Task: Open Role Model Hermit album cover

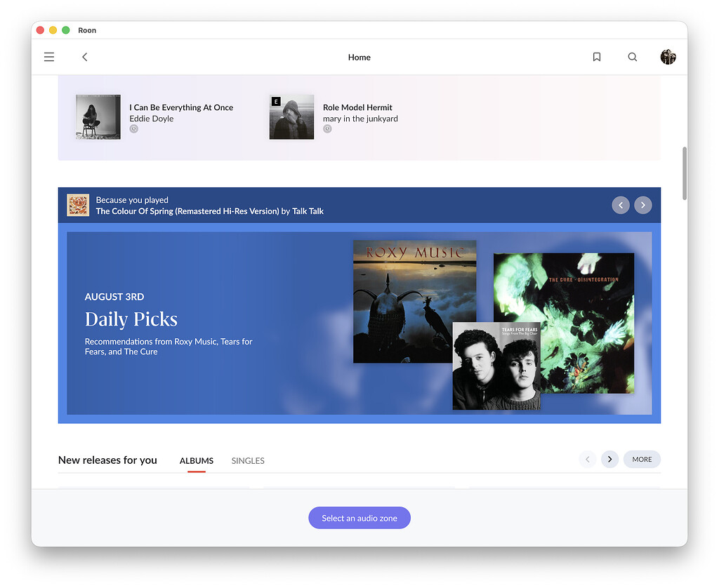Action: tap(291, 117)
